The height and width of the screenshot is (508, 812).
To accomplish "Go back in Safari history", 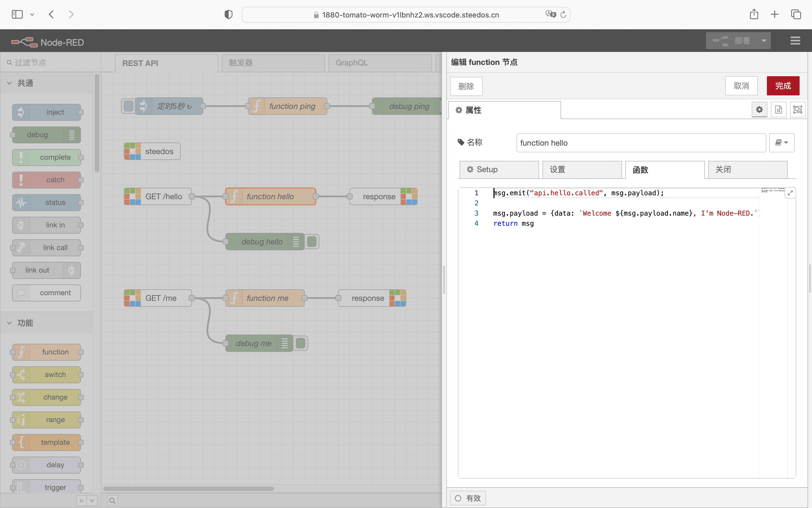I will coord(51,14).
